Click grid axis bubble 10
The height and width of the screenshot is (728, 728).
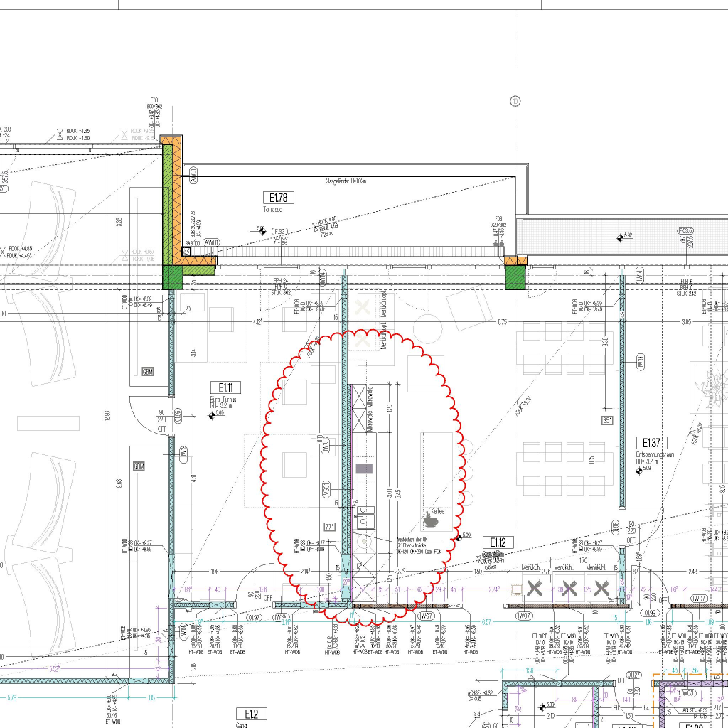[515, 101]
